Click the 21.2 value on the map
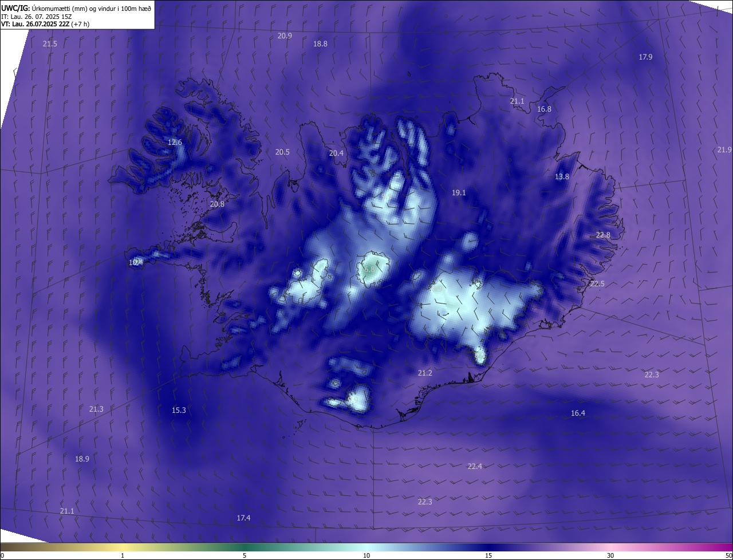733x560 pixels. [x=425, y=373]
